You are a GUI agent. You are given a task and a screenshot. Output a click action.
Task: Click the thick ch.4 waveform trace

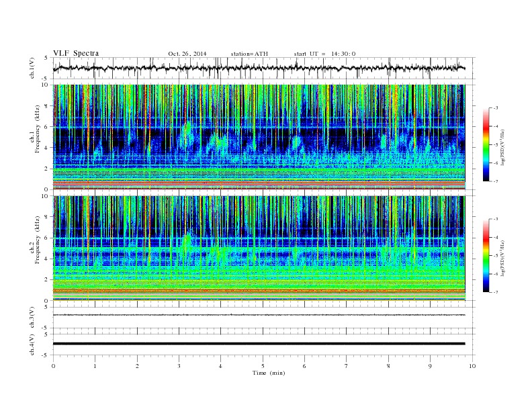coord(259,344)
